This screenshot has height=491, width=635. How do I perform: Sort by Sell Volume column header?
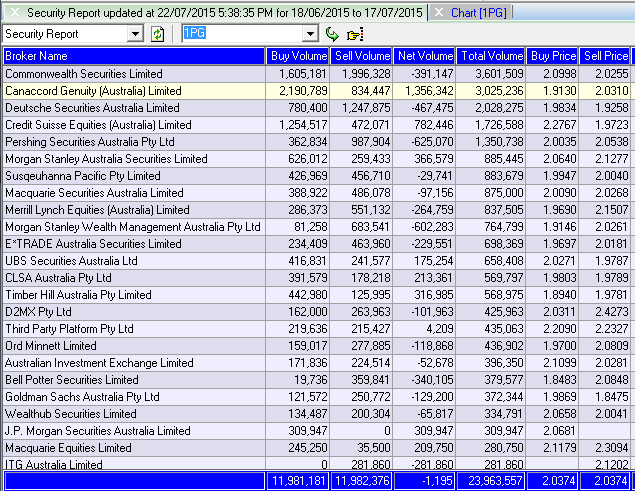[x=362, y=56]
